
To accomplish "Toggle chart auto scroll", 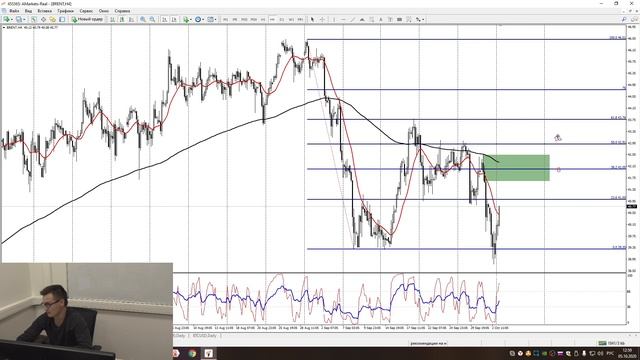I will click(x=164, y=19).
